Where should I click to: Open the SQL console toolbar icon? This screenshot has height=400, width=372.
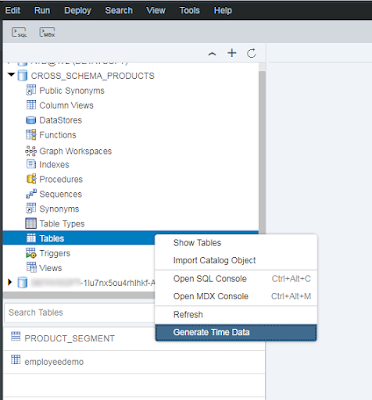click(x=19, y=32)
